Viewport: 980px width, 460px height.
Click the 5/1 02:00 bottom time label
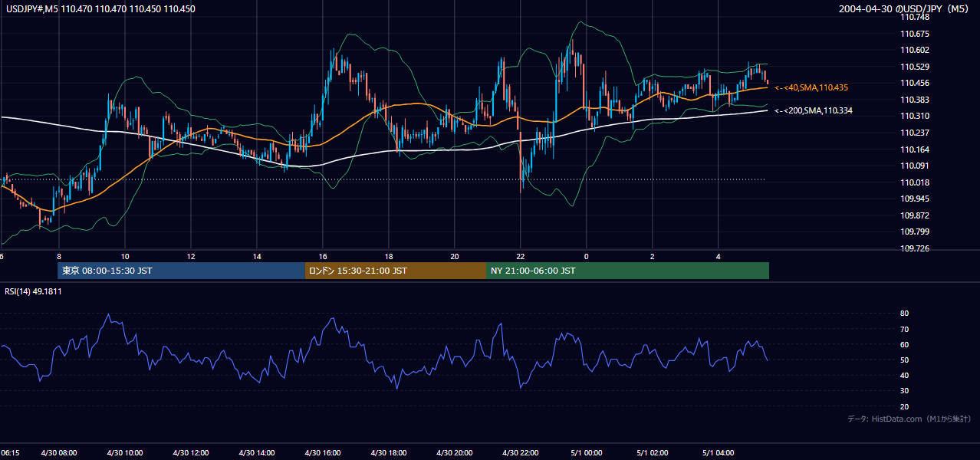(653, 452)
